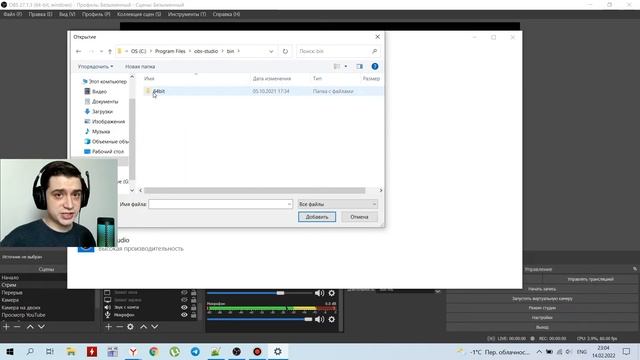The width and height of the screenshot is (640, 360).
Task: Move the selected source up
Action: tap(144, 327)
